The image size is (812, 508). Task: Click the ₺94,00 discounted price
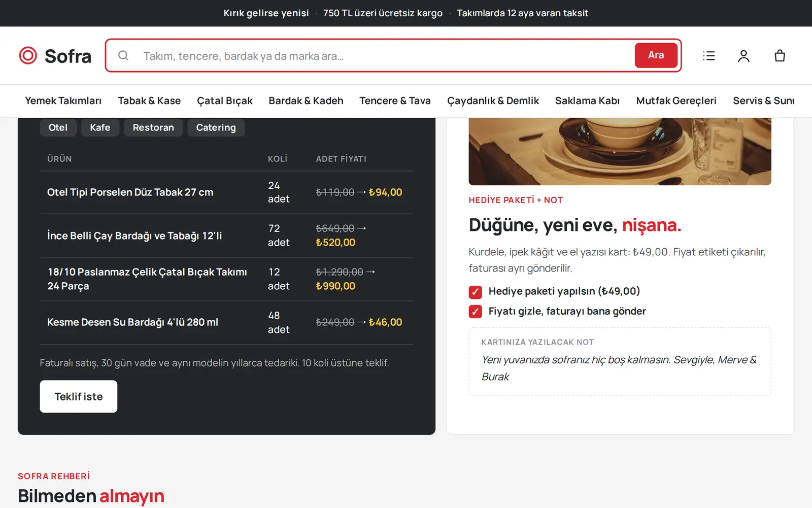tap(385, 192)
